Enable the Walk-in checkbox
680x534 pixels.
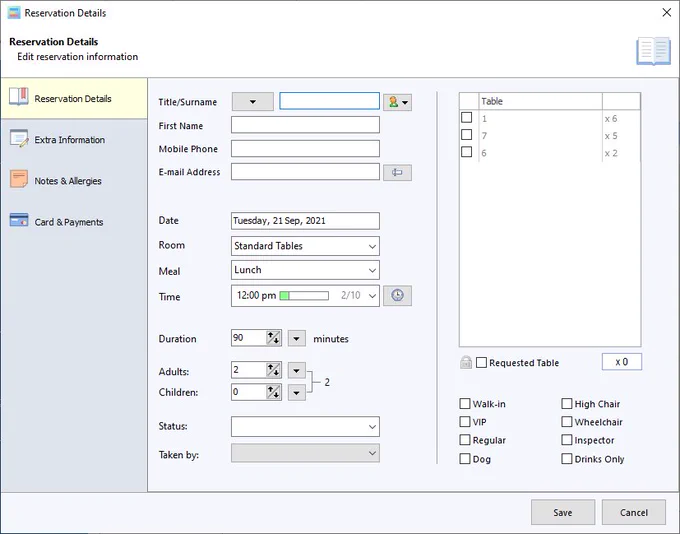pos(465,404)
